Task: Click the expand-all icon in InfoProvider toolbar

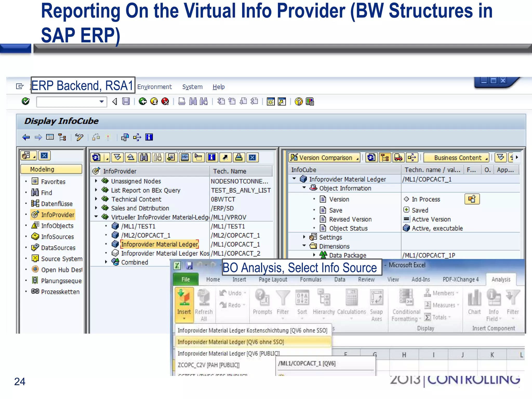Action: coord(117,157)
